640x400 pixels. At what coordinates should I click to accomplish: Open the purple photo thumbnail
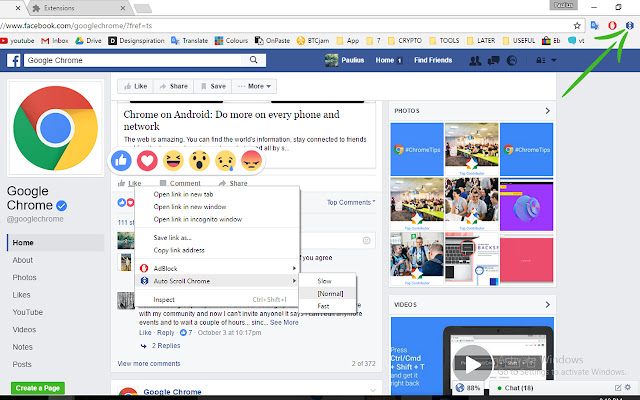click(527, 204)
